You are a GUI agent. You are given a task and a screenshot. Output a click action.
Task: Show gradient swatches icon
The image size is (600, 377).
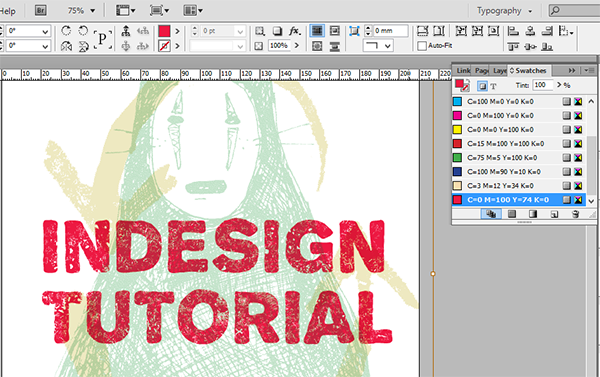533,214
